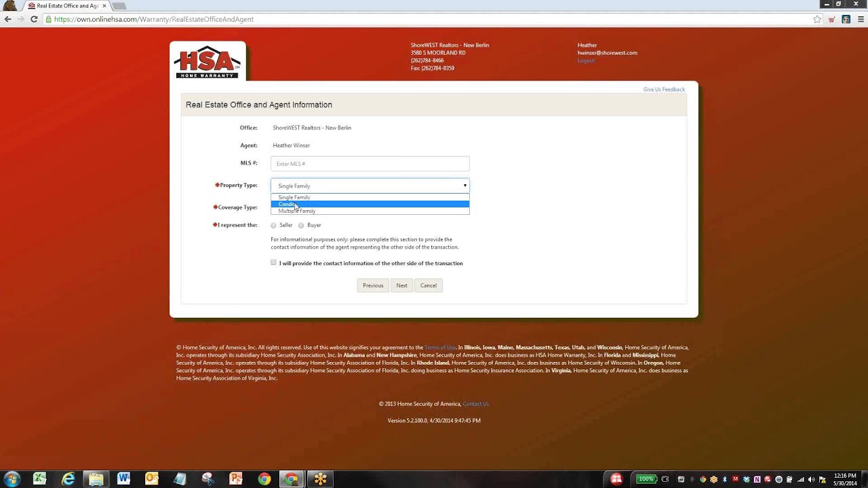868x488 pixels.
Task: Click into the MLS # input field
Action: pyautogui.click(x=370, y=163)
